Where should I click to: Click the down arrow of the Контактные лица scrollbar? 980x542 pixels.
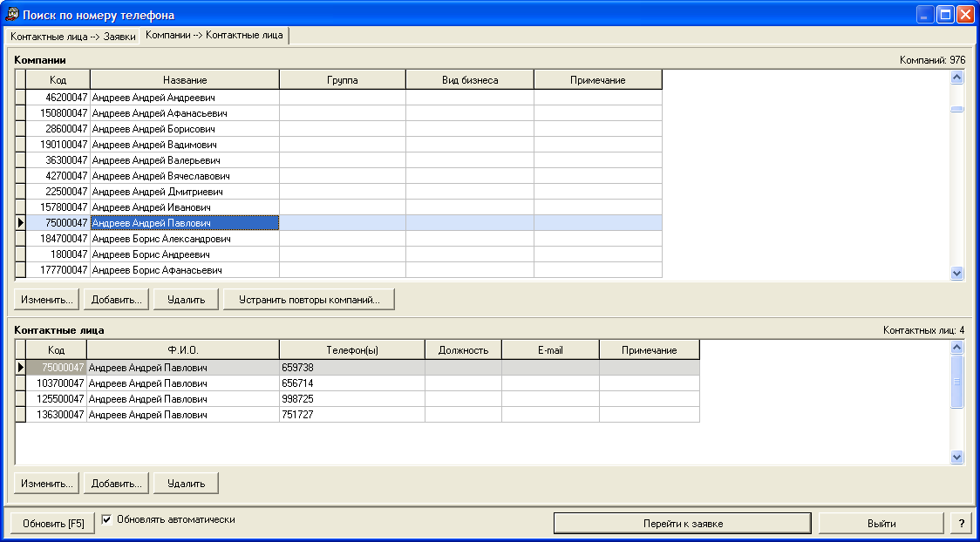(x=956, y=457)
